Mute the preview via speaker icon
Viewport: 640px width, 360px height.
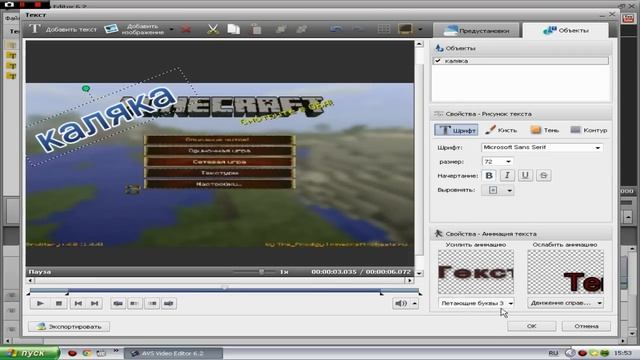401,303
